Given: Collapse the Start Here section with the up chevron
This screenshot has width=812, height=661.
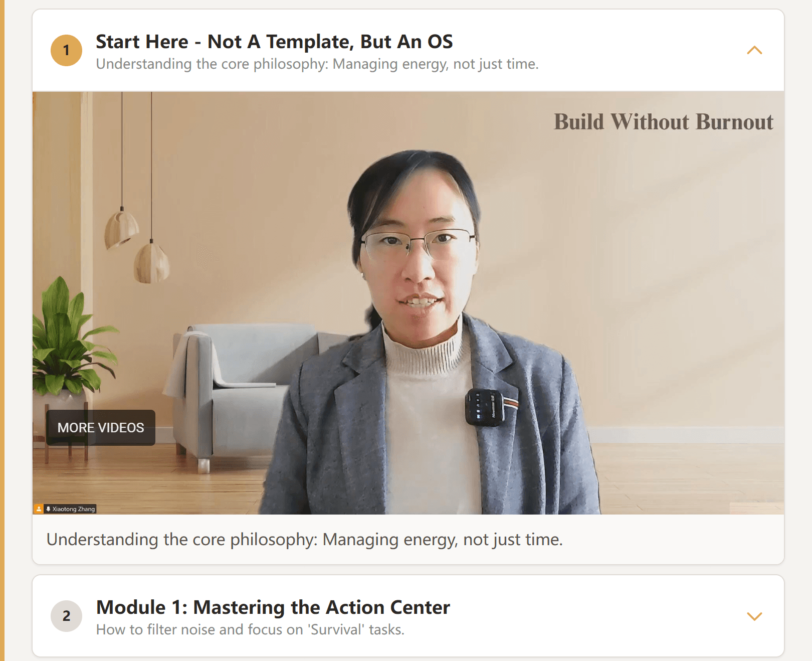Looking at the screenshot, I should coord(754,50).
